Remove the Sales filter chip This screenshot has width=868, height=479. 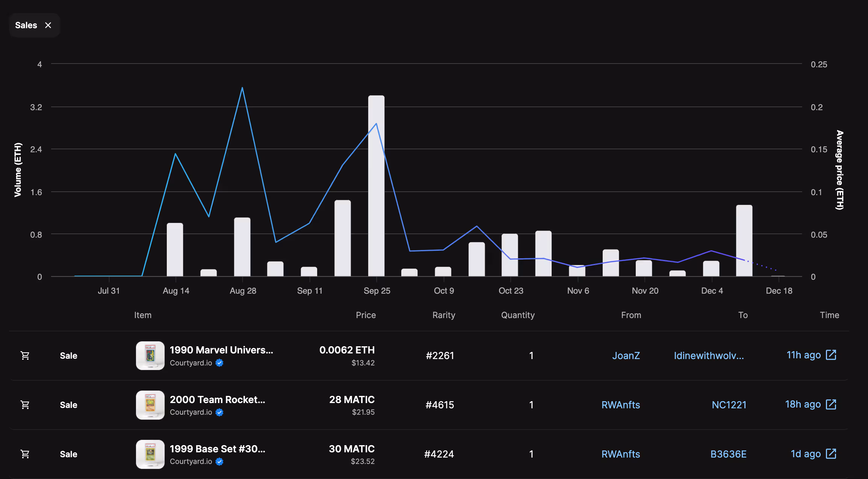coord(48,25)
